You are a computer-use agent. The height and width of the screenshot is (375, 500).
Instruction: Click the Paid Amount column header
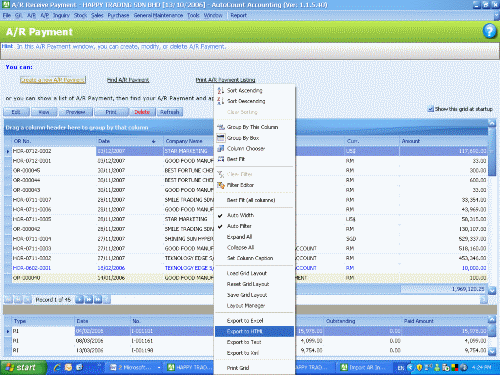[x=445, y=321]
